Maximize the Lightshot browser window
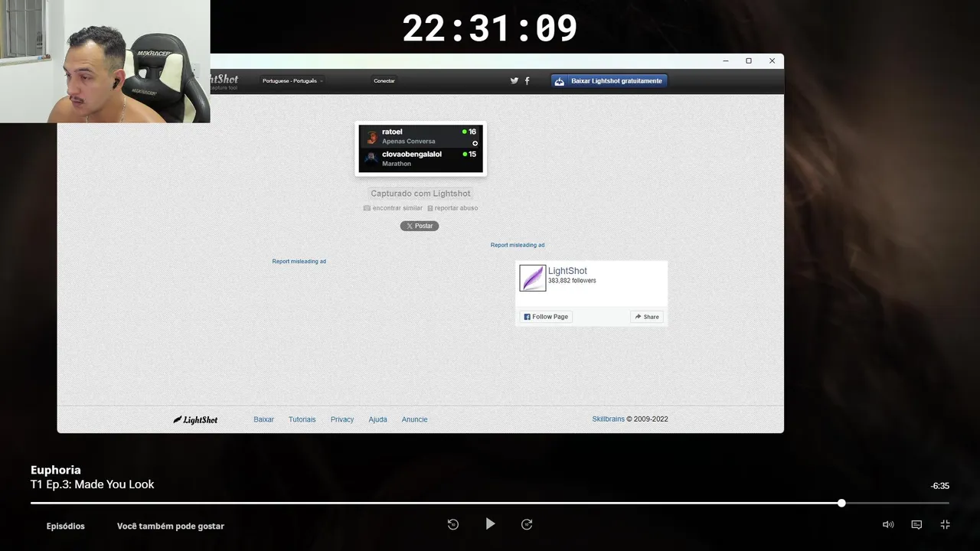This screenshot has width=980, height=551. (x=749, y=60)
